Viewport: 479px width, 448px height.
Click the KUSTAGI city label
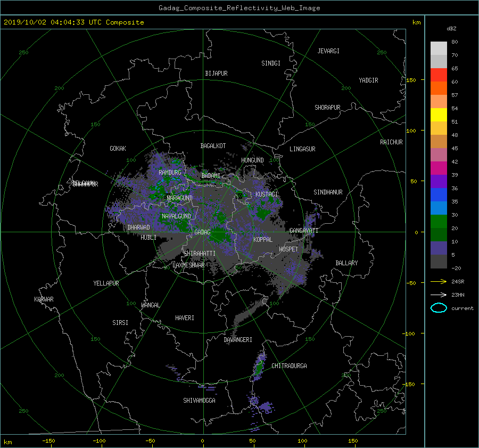267,194
